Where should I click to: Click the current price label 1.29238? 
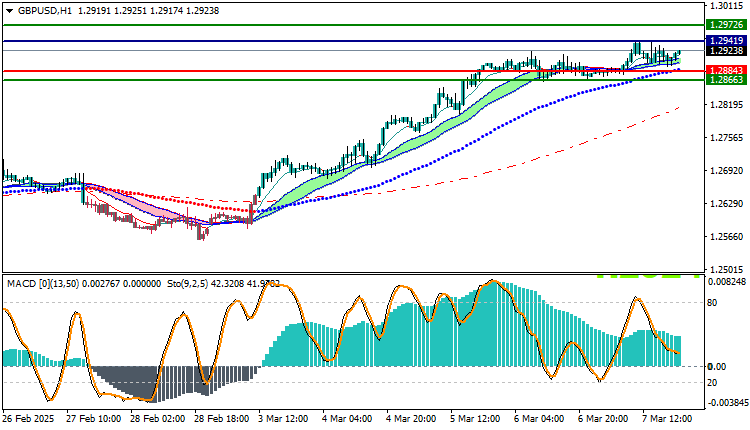click(x=727, y=51)
